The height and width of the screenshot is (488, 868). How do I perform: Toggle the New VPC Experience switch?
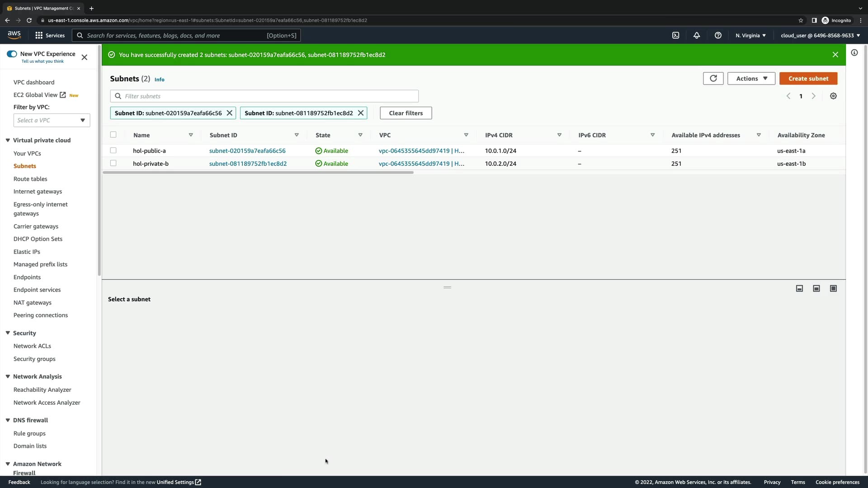(x=12, y=54)
